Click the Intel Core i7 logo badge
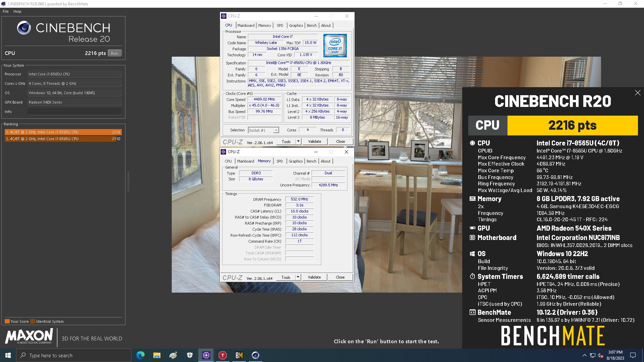Viewport: 644px width, 362px height. pyautogui.click(x=335, y=46)
